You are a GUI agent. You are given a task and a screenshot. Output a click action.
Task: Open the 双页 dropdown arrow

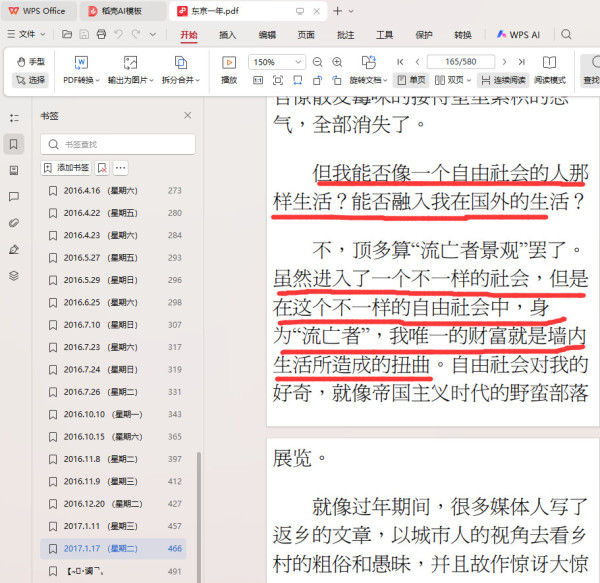(x=468, y=80)
